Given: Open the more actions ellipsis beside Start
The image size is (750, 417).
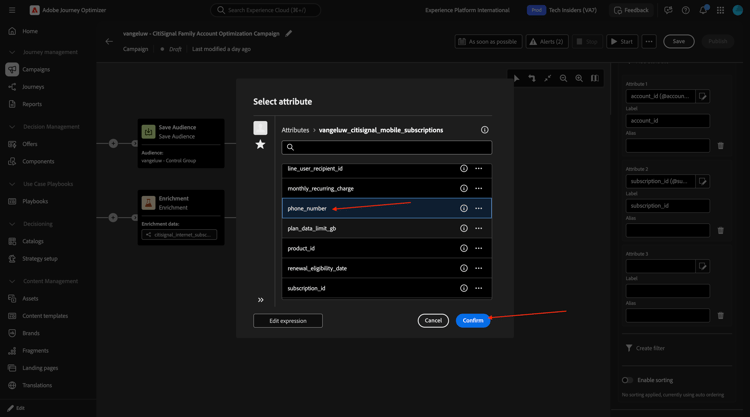Looking at the screenshot, I should click(649, 42).
